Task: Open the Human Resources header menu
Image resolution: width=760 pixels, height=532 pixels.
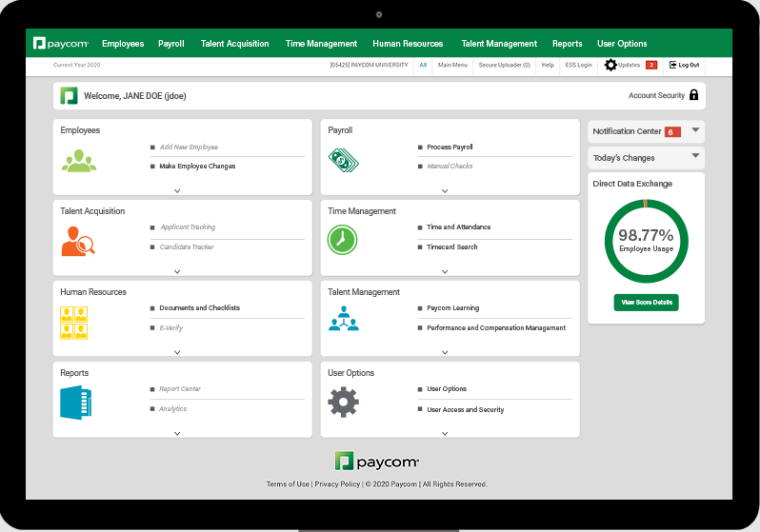Action: tap(408, 44)
